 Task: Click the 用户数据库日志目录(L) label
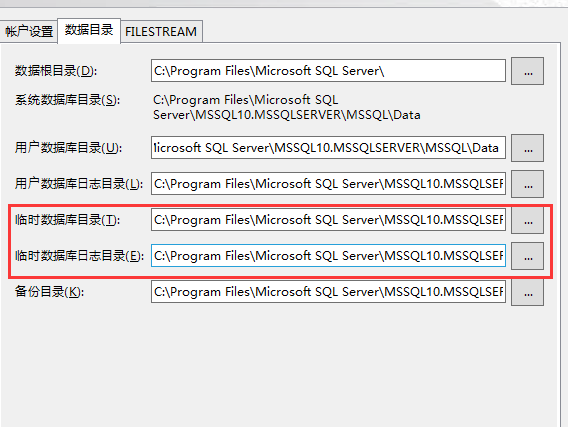pyautogui.click(x=79, y=184)
